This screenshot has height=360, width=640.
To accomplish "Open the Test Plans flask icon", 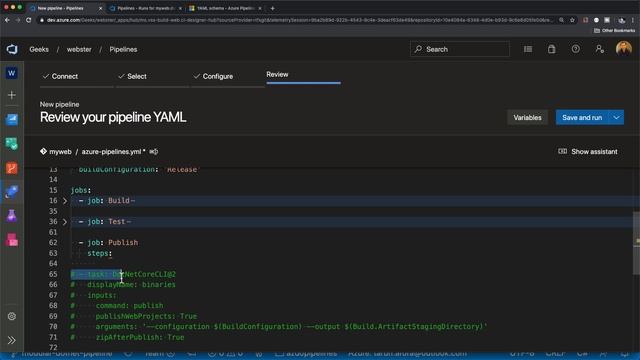I will 11,216.
